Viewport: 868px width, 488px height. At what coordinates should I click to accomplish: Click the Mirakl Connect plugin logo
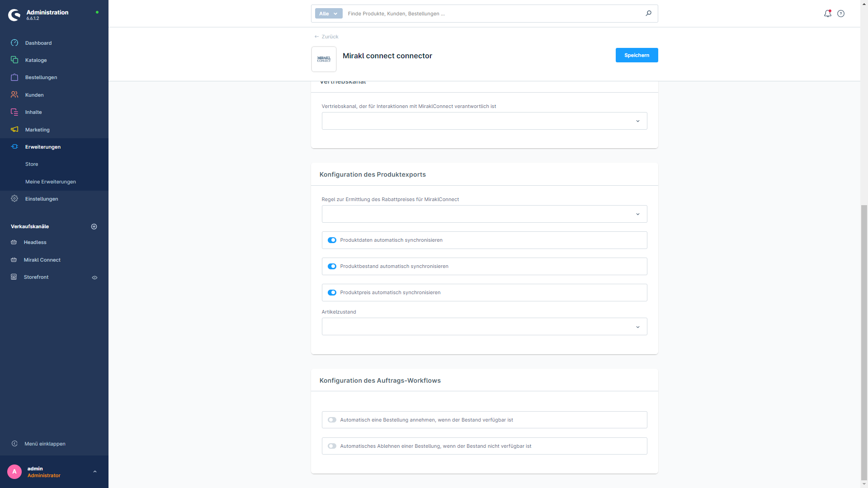[324, 59]
